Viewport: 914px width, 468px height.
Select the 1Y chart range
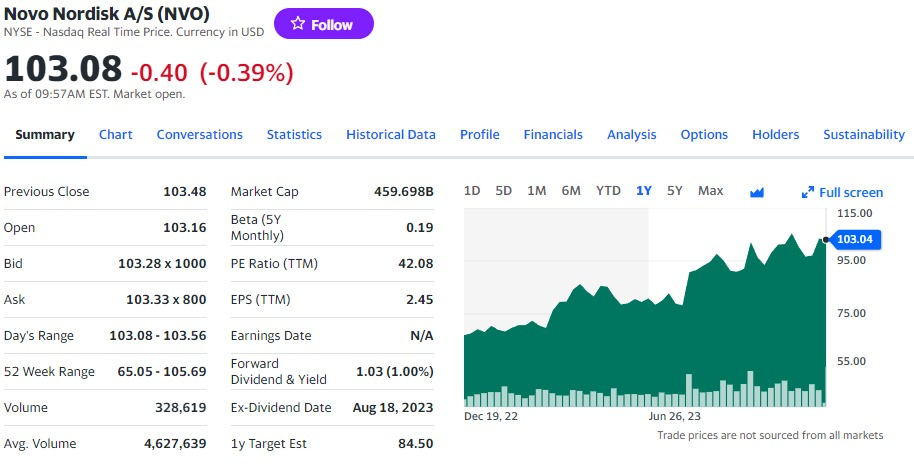pyautogui.click(x=644, y=191)
